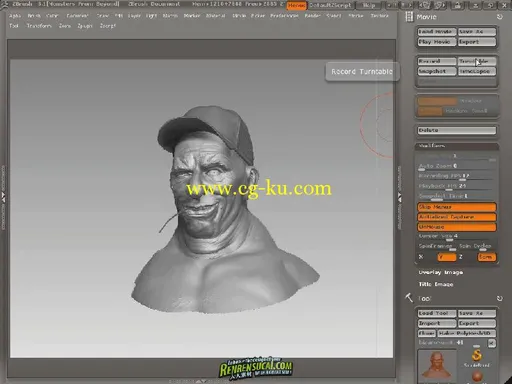Click the Clone tool button

[427, 333]
